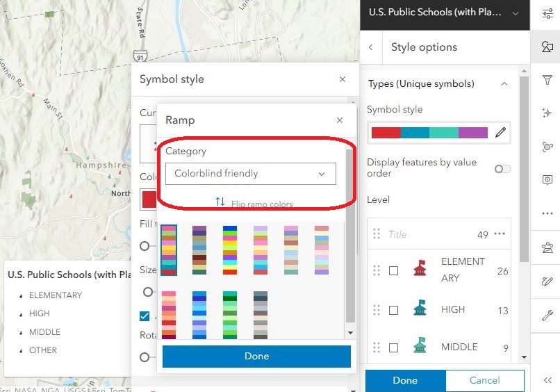
Task: Click the Ramp panel scrollbar down arrow
Action: coord(350,333)
